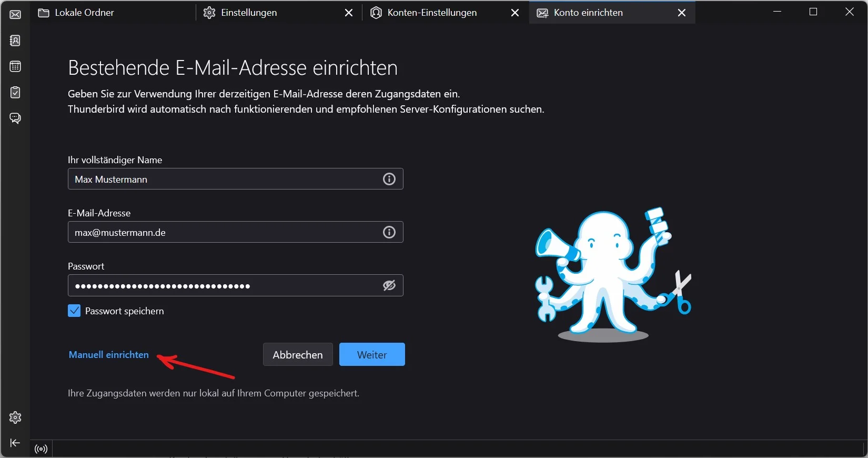868x458 pixels.
Task: Open the Address Book sidebar icon
Action: click(15, 41)
